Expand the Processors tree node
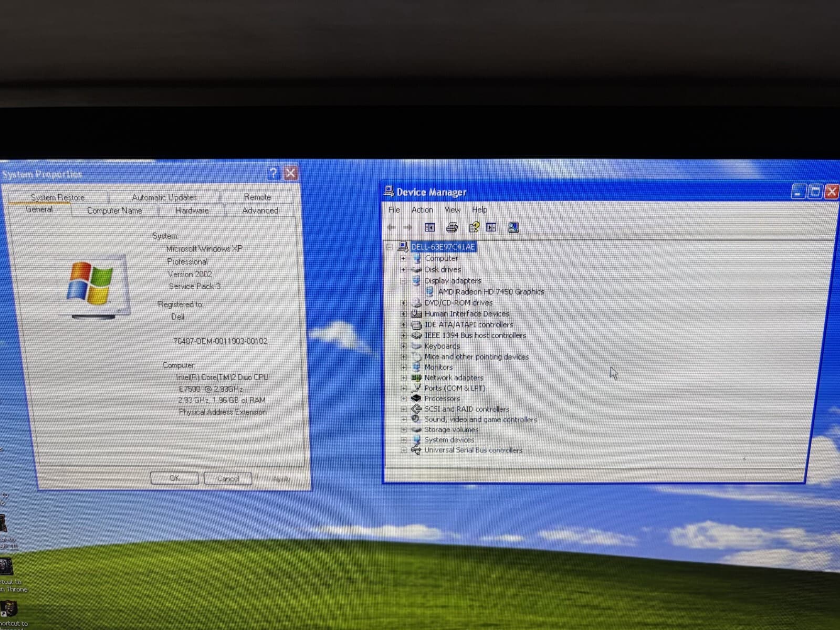 coord(403,398)
